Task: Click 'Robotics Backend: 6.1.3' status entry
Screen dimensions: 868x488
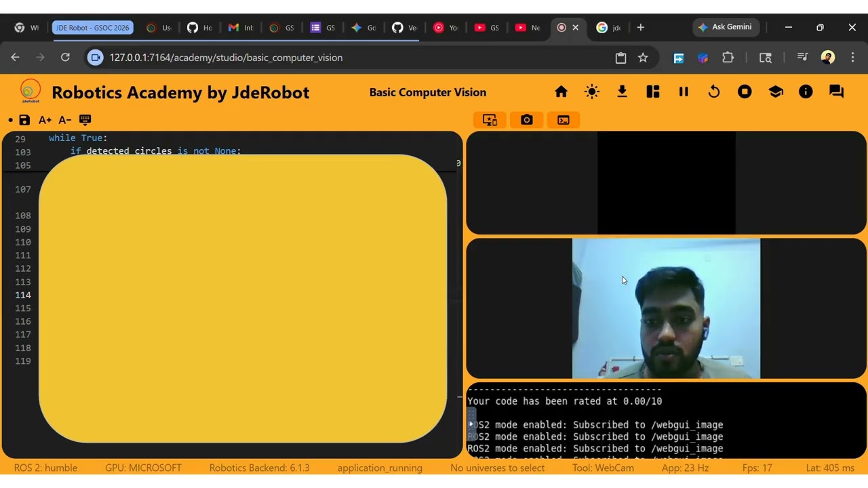Action: pos(259,468)
